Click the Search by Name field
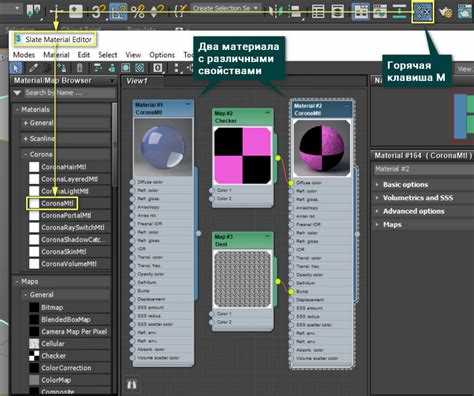Image resolution: width=474 pixels, height=396 pixels. click(x=69, y=93)
